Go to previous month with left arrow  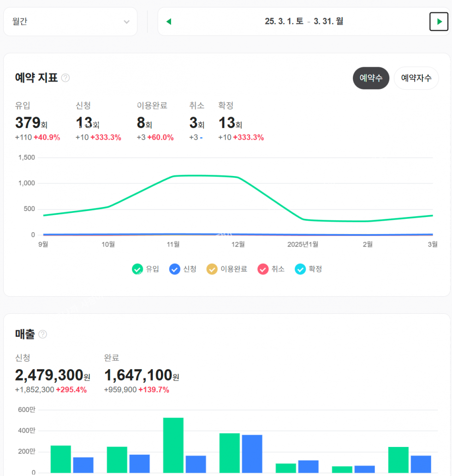pyautogui.click(x=169, y=22)
